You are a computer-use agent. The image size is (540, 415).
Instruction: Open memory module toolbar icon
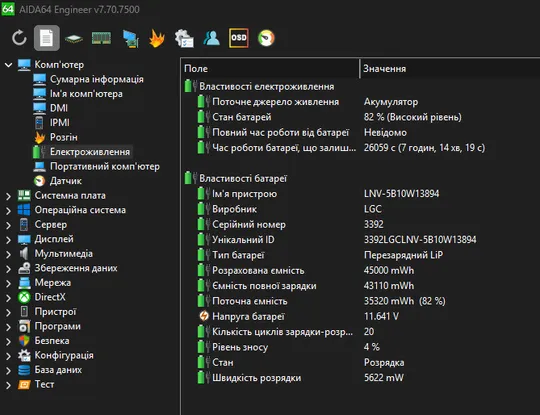(x=101, y=38)
